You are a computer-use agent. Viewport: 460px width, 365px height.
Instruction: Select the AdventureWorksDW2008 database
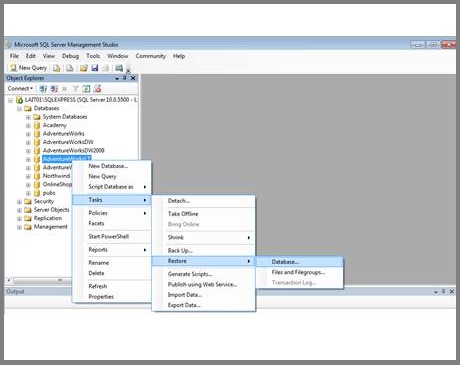pyautogui.click(x=74, y=151)
